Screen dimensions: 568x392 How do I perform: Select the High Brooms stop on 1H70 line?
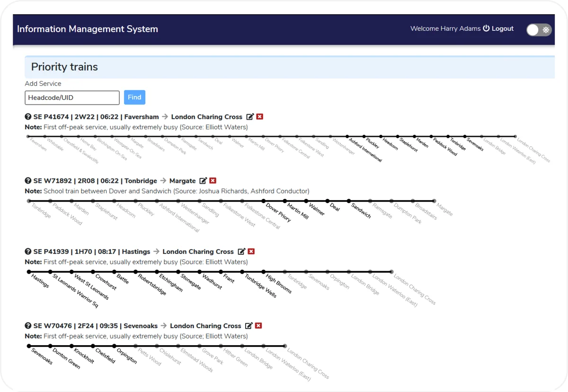[264, 272]
